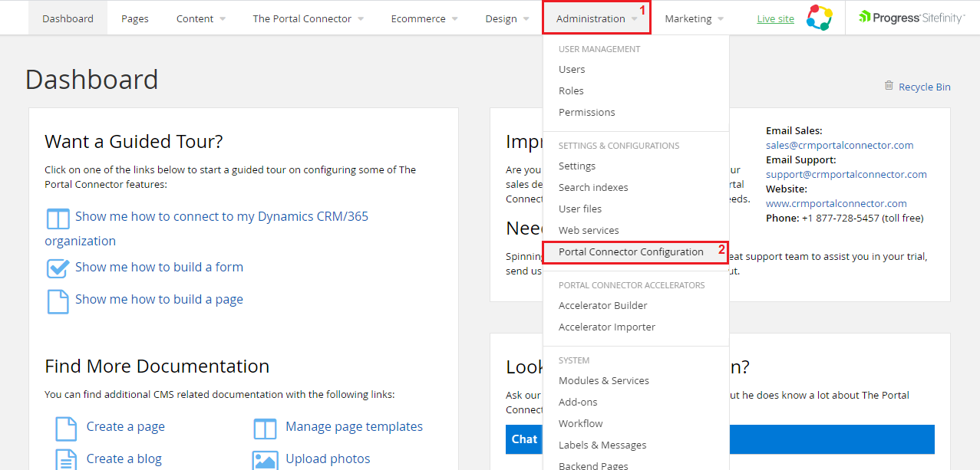
Task: Open the Marketing menu
Action: [688, 18]
